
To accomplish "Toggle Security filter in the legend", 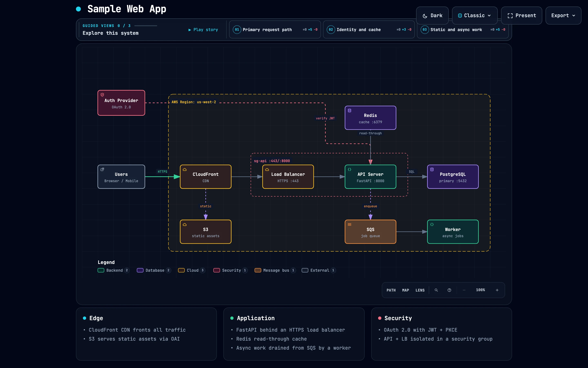I will pyautogui.click(x=230, y=270).
